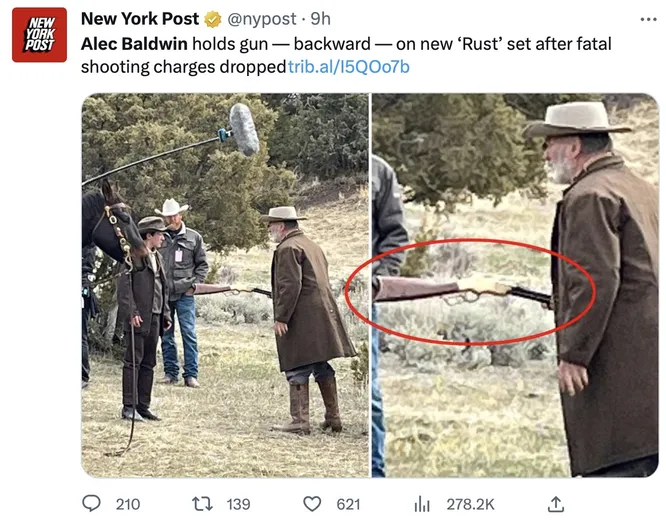Click the 621 likes count
This screenshot has height=525, width=666.
coord(348,504)
